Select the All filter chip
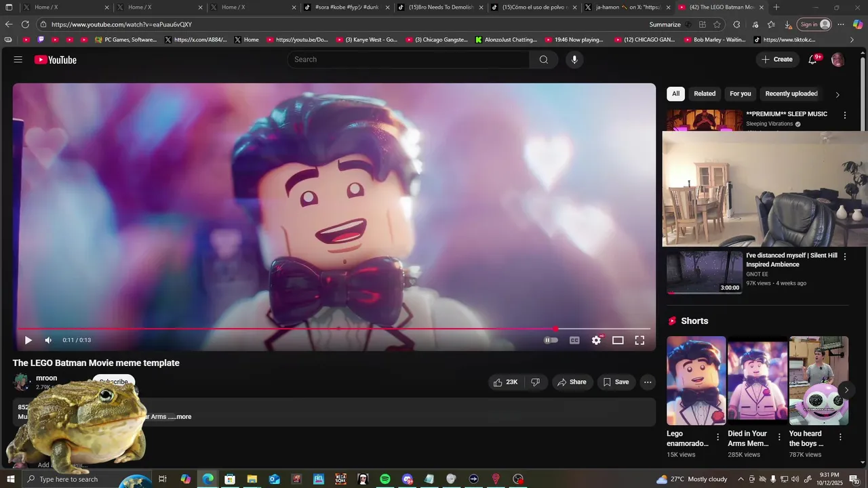Image resolution: width=868 pixels, height=488 pixels. pyautogui.click(x=675, y=94)
